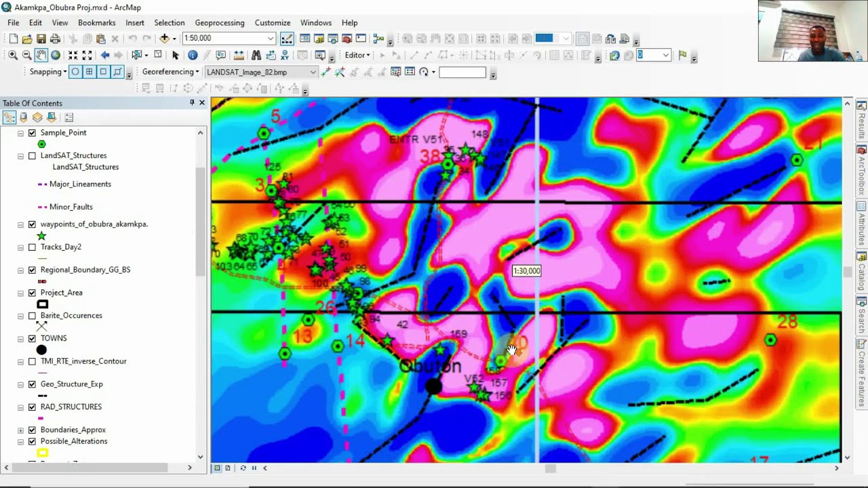Enable the Barite_Occurences layer checkbox
868x488 pixels.
click(x=32, y=316)
